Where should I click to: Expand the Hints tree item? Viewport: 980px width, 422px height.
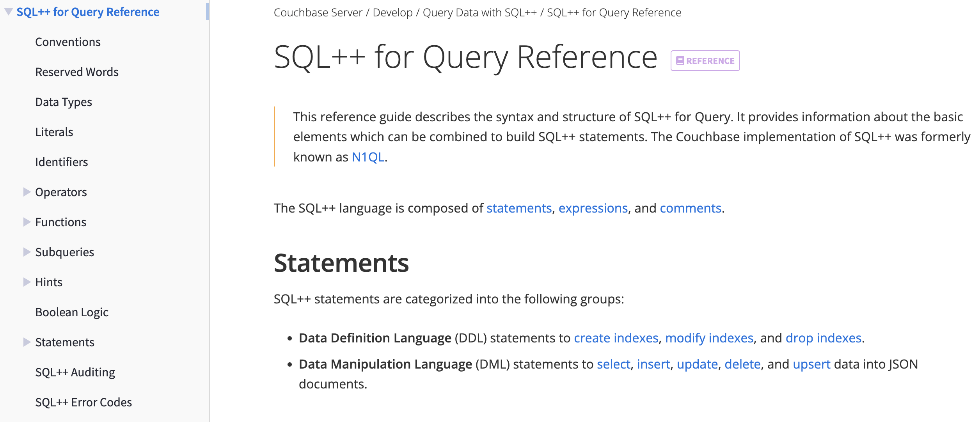(27, 282)
